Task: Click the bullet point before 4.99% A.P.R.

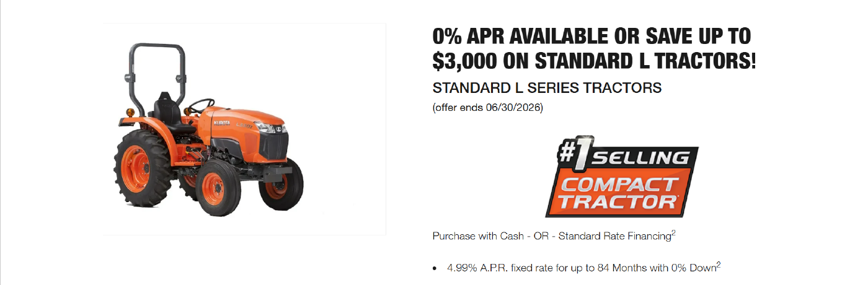Action: point(435,269)
